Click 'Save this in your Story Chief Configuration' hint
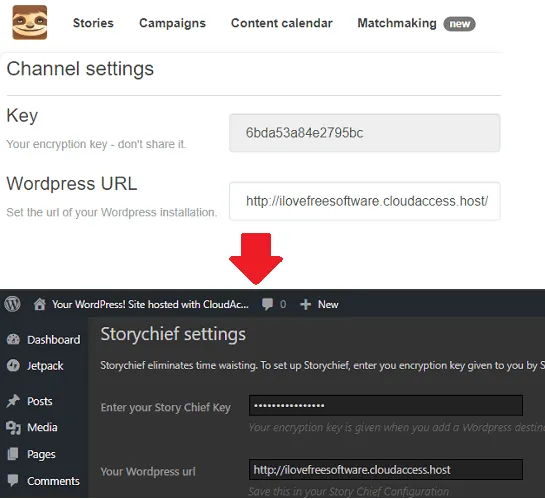Screen dimensions: 545x499 click(349, 491)
